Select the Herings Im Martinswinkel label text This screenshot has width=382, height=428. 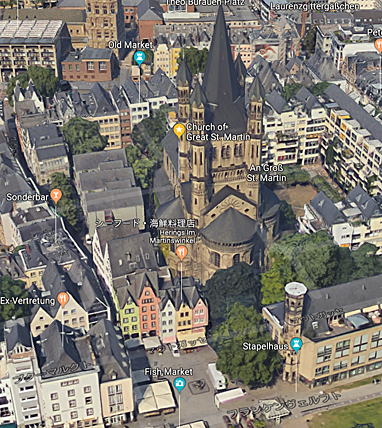coord(173,236)
